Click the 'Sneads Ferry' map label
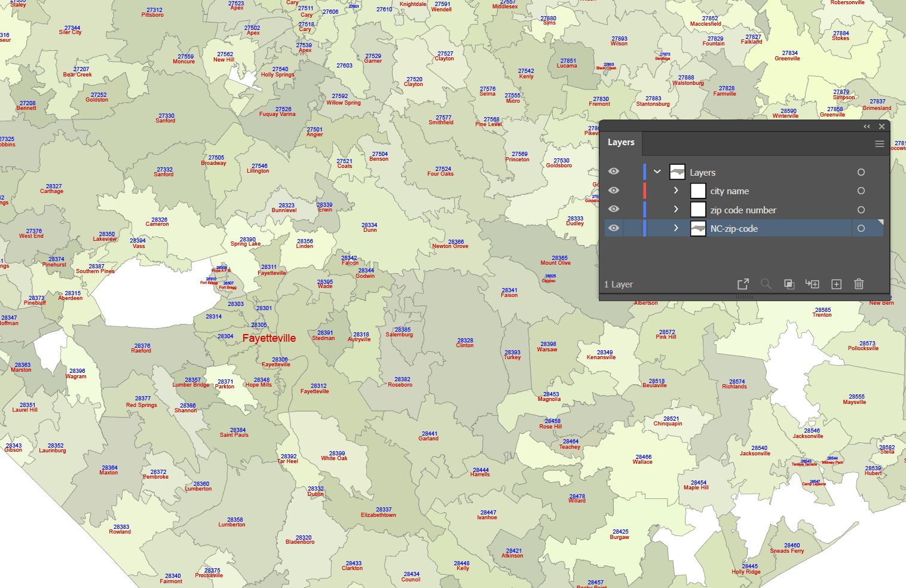This screenshot has width=906, height=588. click(787, 551)
